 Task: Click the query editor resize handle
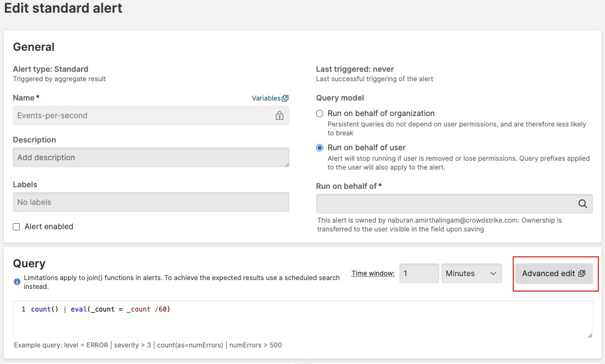click(590, 335)
